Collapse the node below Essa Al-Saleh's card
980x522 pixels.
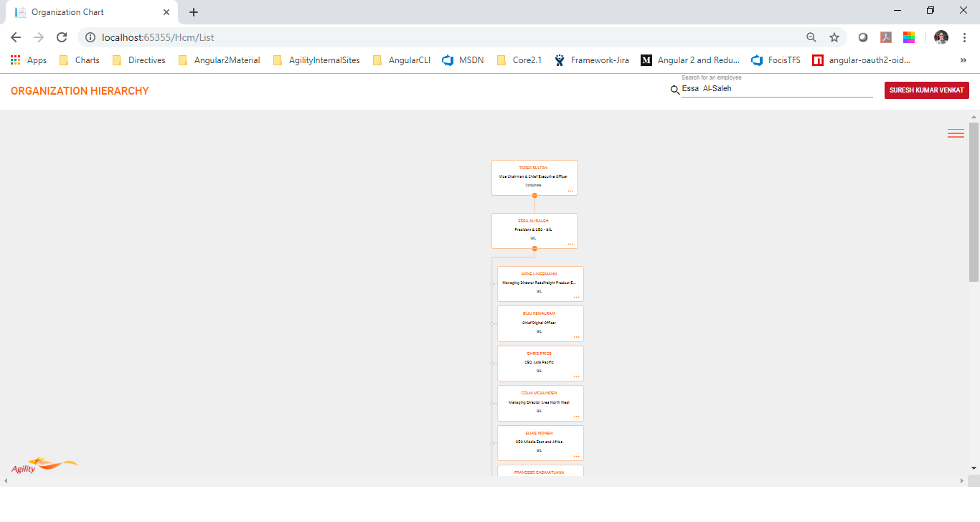[x=534, y=247]
